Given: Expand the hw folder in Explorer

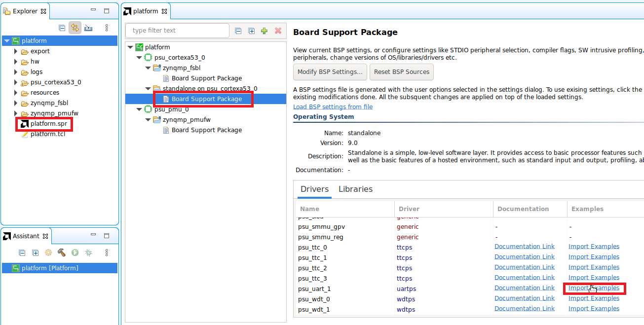Looking at the screenshot, I should pos(16,62).
